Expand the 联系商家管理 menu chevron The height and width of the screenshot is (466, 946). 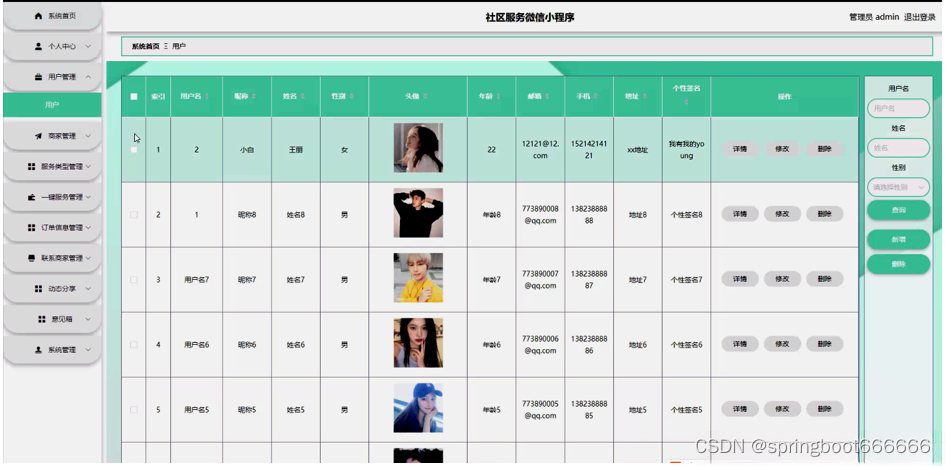click(x=88, y=258)
